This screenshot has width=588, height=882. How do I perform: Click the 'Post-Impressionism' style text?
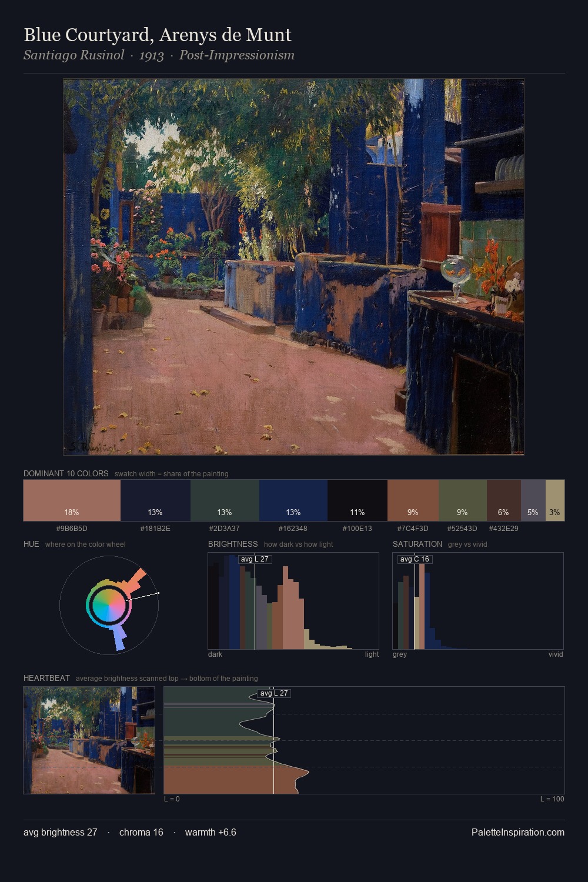(237, 55)
